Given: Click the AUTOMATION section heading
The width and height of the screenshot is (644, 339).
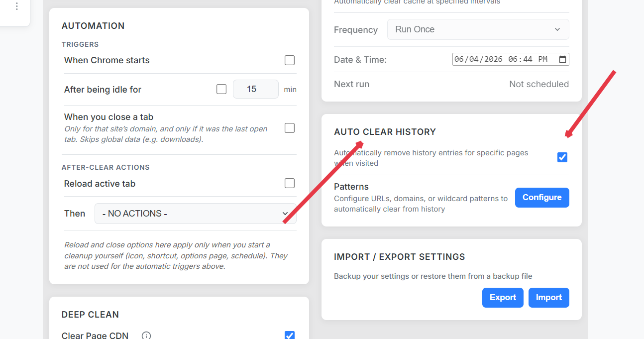Looking at the screenshot, I should point(93,26).
